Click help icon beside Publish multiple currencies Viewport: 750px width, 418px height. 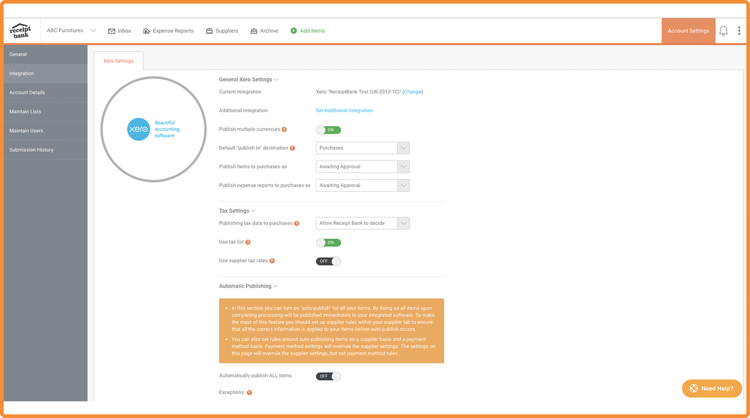pos(284,130)
